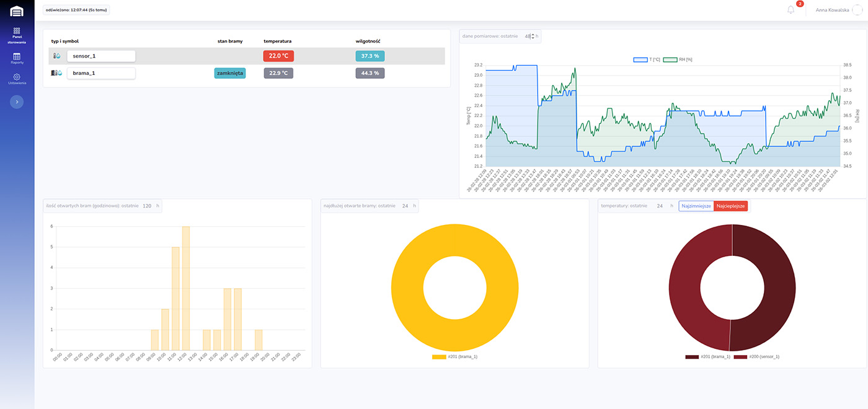
Task: Toggle the RH [%] legend series
Action: (x=678, y=59)
